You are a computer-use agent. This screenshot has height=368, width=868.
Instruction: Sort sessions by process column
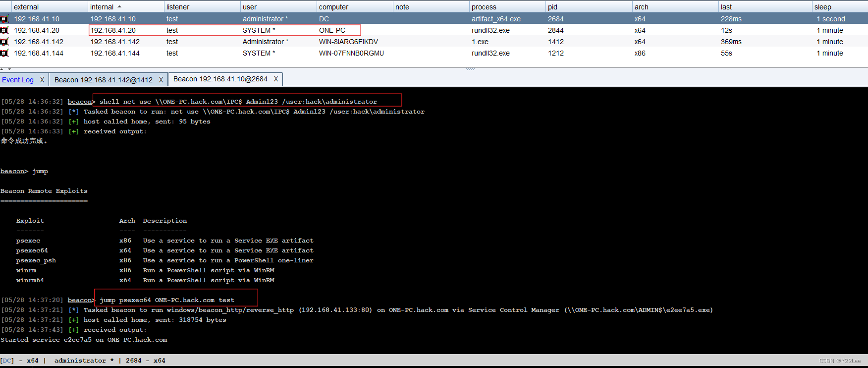click(x=507, y=7)
